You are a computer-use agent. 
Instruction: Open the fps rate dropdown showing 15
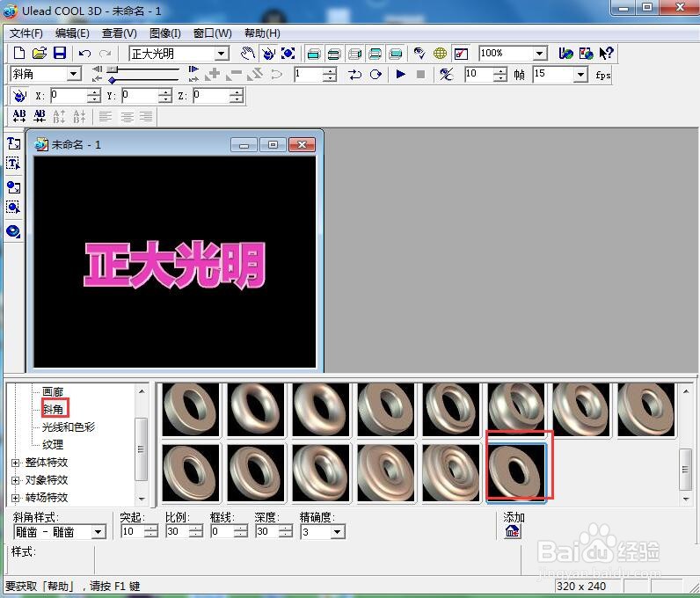pyautogui.click(x=580, y=74)
